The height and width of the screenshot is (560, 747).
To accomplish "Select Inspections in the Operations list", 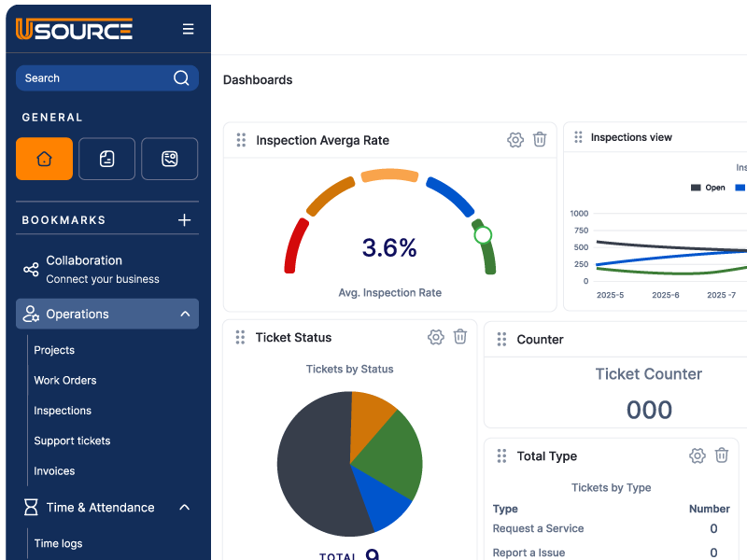I will click(x=63, y=411).
